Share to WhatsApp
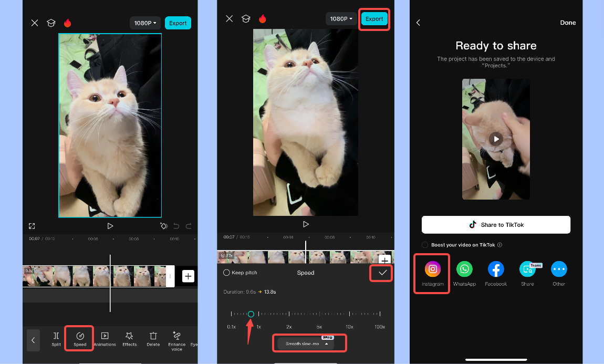This screenshot has width=604, height=364. (464, 274)
